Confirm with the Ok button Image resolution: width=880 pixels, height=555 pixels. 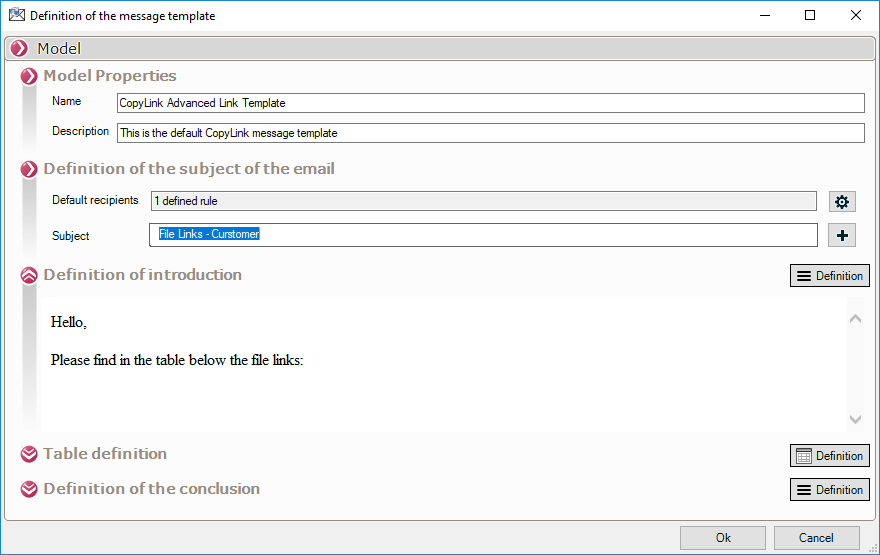tap(722, 538)
